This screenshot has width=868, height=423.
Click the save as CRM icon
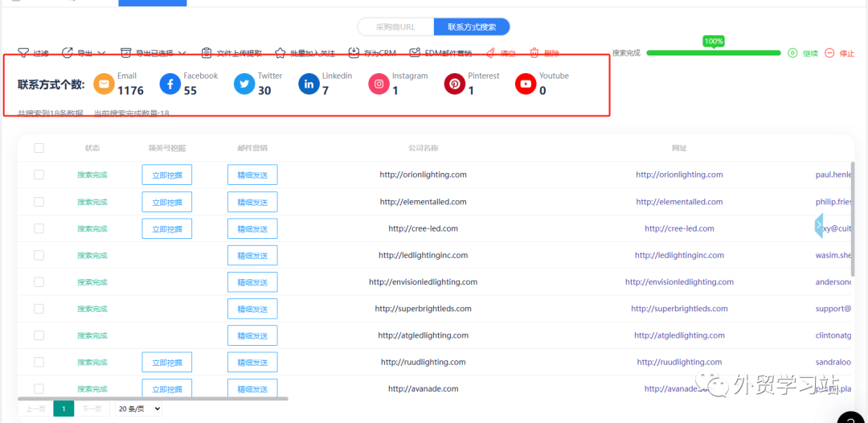tap(354, 53)
